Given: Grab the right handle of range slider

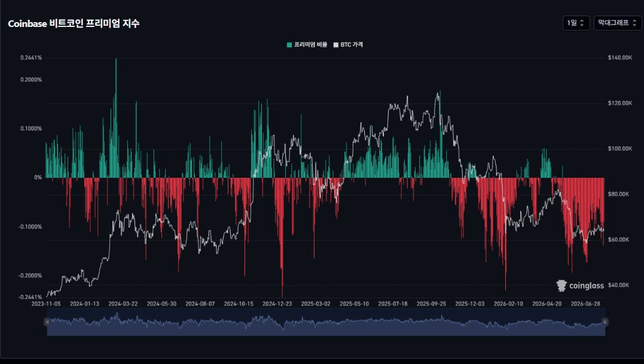Looking at the screenshot, I should click(605, 322).
